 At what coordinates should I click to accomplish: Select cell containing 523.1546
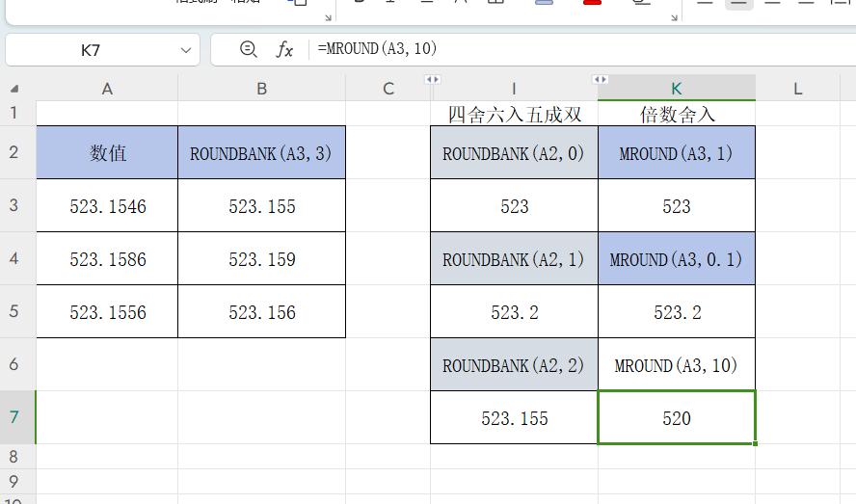(107, 205)
